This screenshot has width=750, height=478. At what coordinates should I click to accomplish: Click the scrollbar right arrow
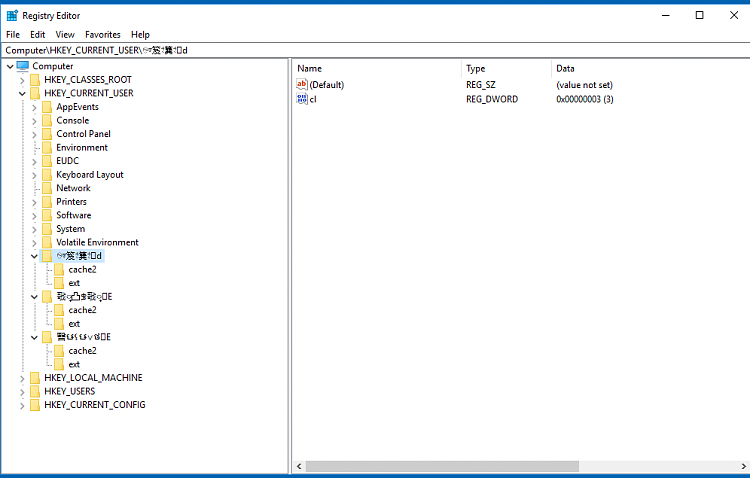click(x=743, y=466)
